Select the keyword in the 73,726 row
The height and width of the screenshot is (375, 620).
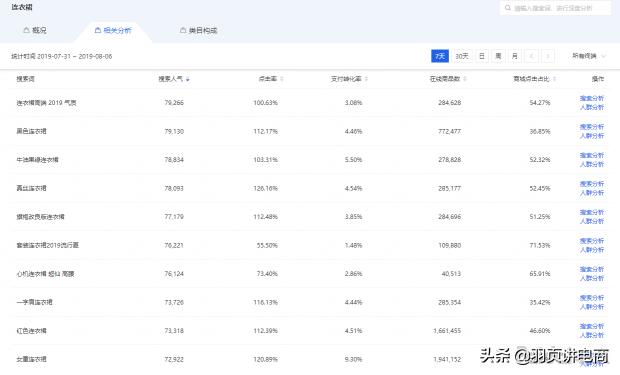coord(34,302)
